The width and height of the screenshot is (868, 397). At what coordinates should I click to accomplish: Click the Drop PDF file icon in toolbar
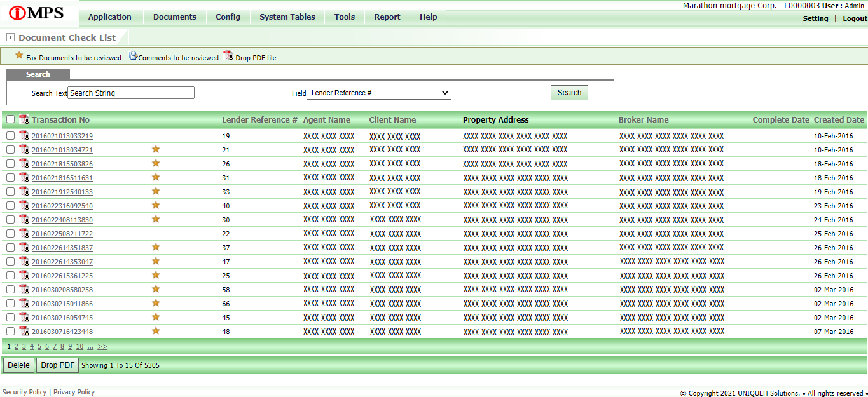(228, 56)
